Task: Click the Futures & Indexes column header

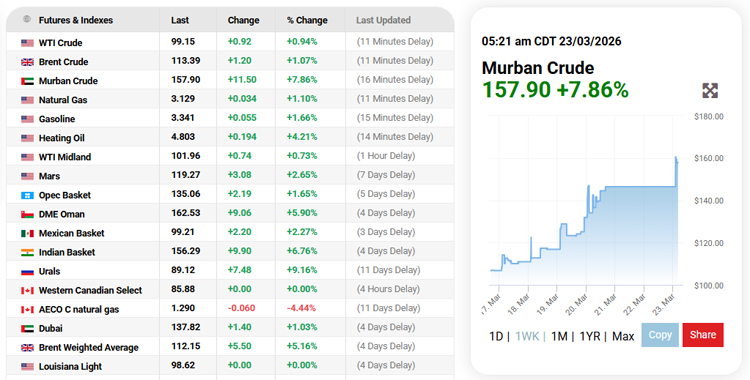Action: pyautogui.click(x=76, y=20)
